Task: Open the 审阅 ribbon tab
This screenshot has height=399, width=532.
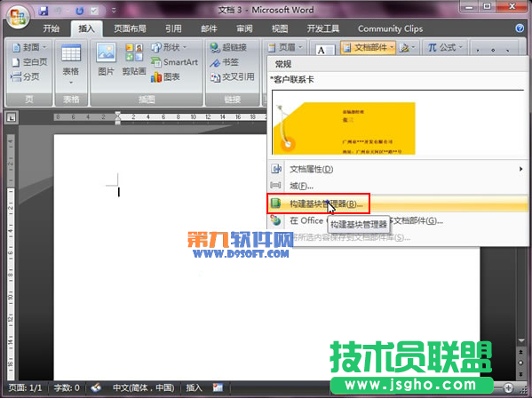Action: click(x=244, y=28)
